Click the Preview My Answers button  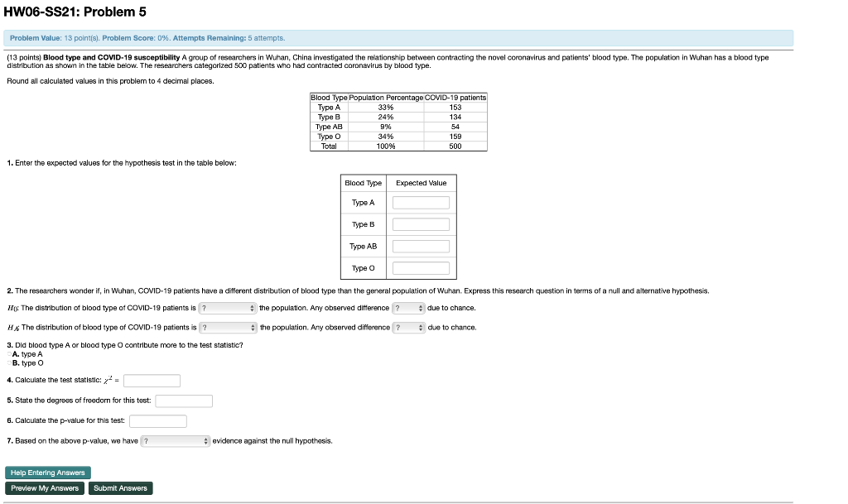pyautogui.click(x=44, y=488)
